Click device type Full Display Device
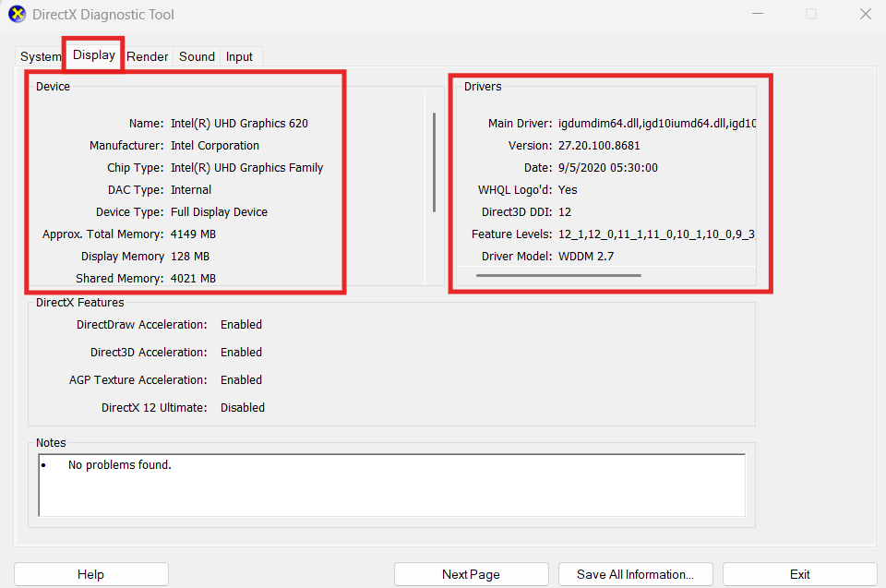This screenshot has height=588, width=886. pyautogui.click(x=220, y=212)
